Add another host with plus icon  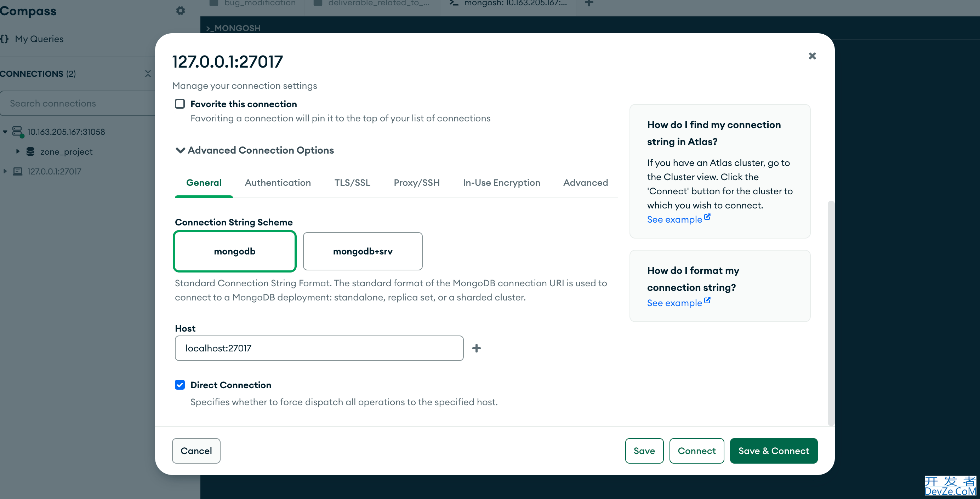(476, 348)
